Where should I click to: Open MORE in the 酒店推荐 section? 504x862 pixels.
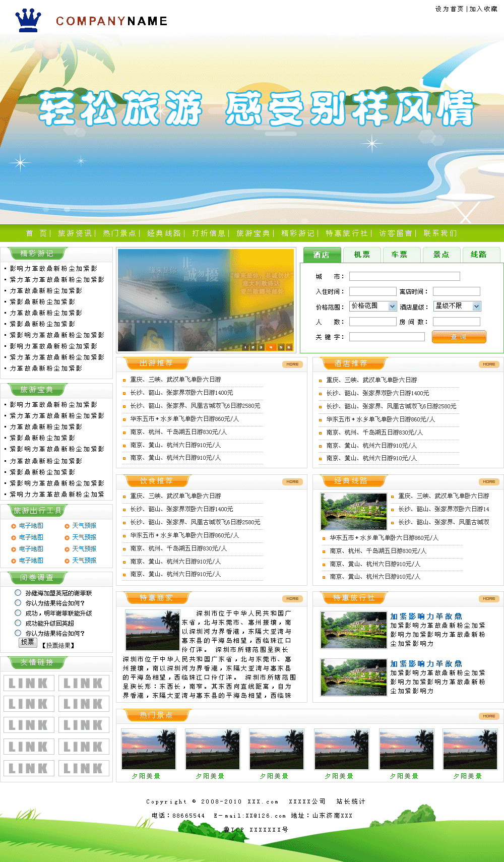click(x=489, y=364)
